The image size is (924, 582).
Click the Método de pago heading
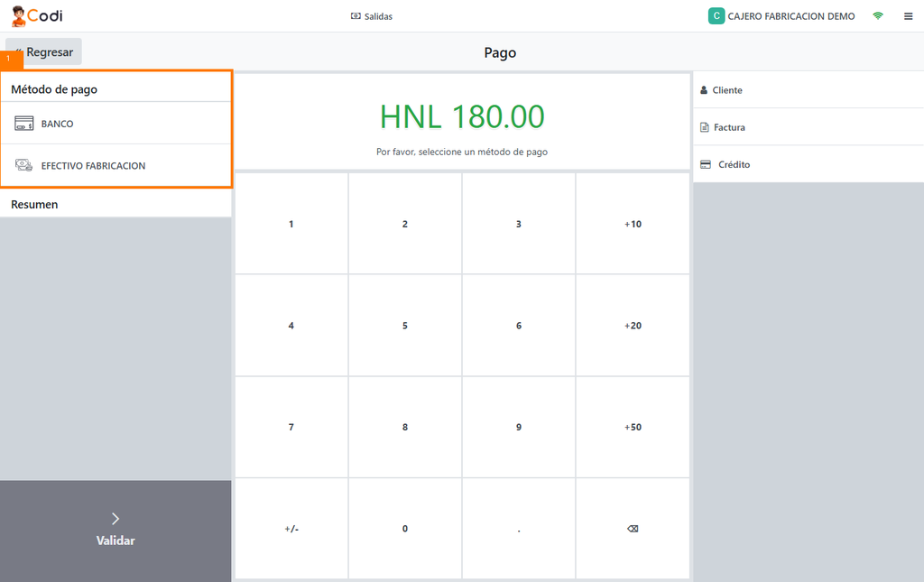point(54,89)
